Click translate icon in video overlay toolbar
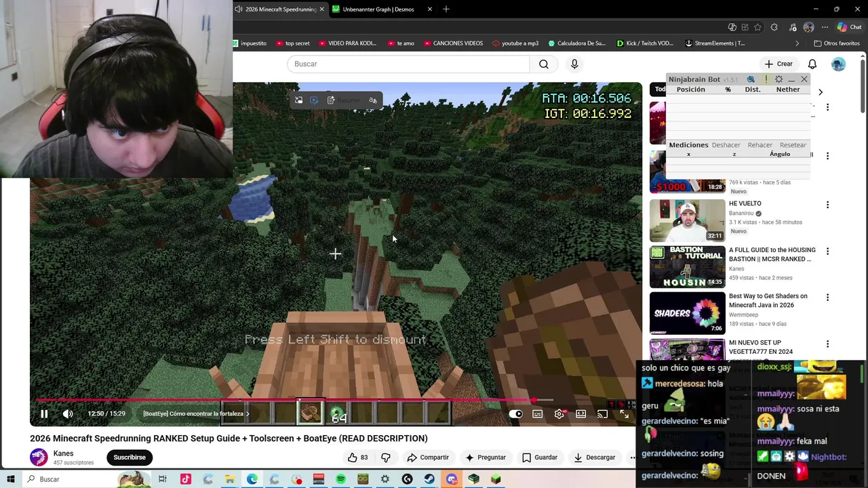 pyautogui.click(x=372, y=100)
